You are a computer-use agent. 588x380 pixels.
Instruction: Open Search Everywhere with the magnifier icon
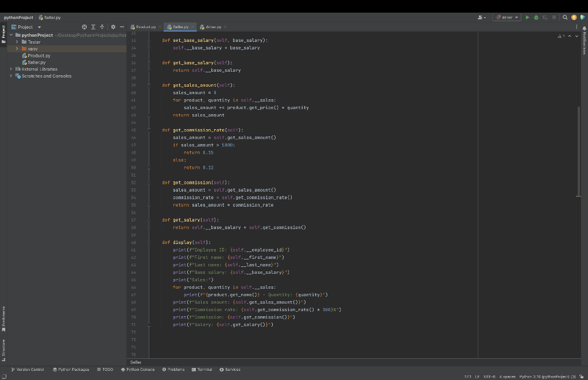pyautogui.click(x=564, y=17)
